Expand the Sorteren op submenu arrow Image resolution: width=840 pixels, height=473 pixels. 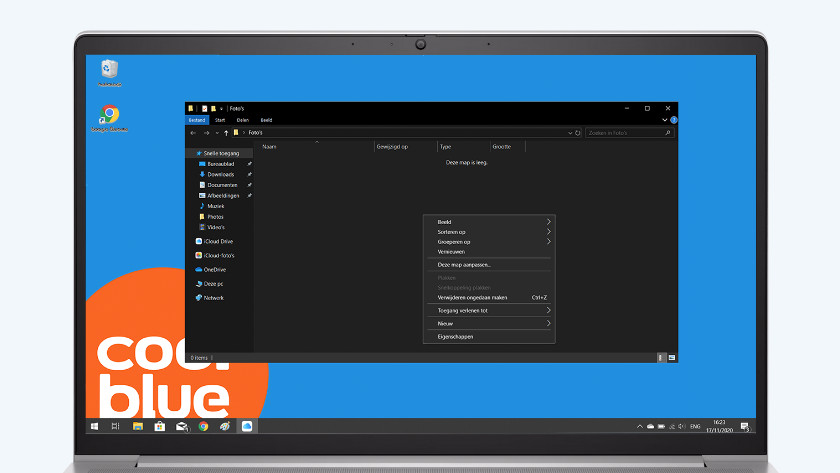point(548,232)
